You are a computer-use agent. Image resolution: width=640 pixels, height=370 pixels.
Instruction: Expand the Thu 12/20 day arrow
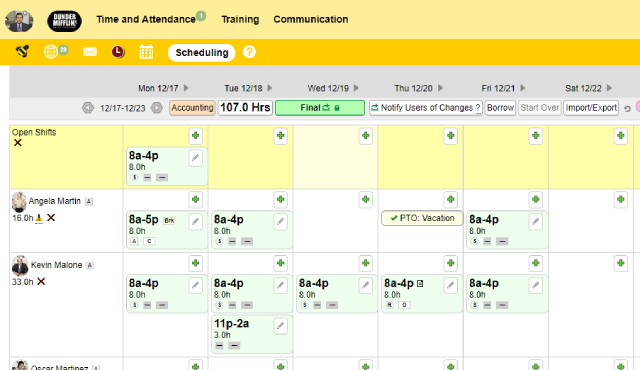tap(440, 88)
